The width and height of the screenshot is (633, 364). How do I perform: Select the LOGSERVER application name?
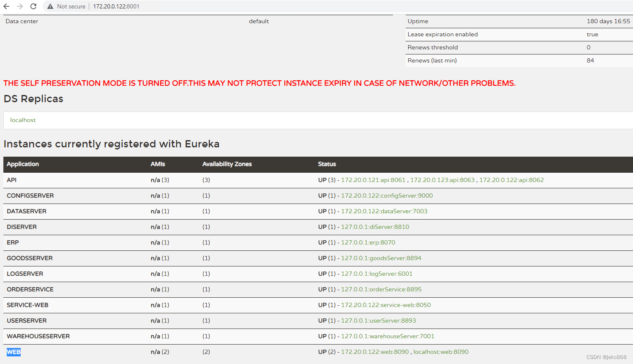point(25,274)
